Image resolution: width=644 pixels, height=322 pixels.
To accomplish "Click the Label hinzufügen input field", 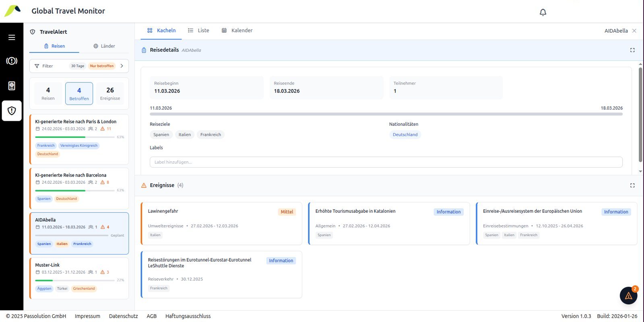I will click(x=386, y=162).
